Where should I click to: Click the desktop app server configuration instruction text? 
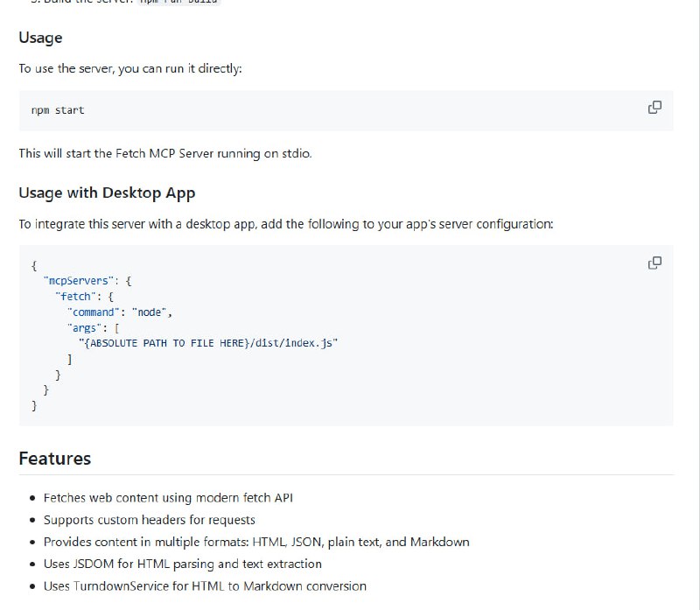pos(285,224)
